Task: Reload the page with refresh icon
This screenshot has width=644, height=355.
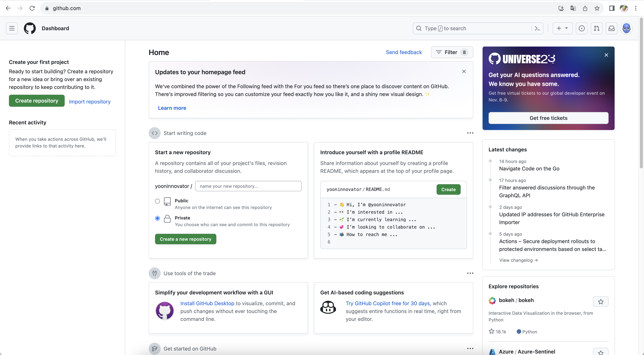Action: 32,8
